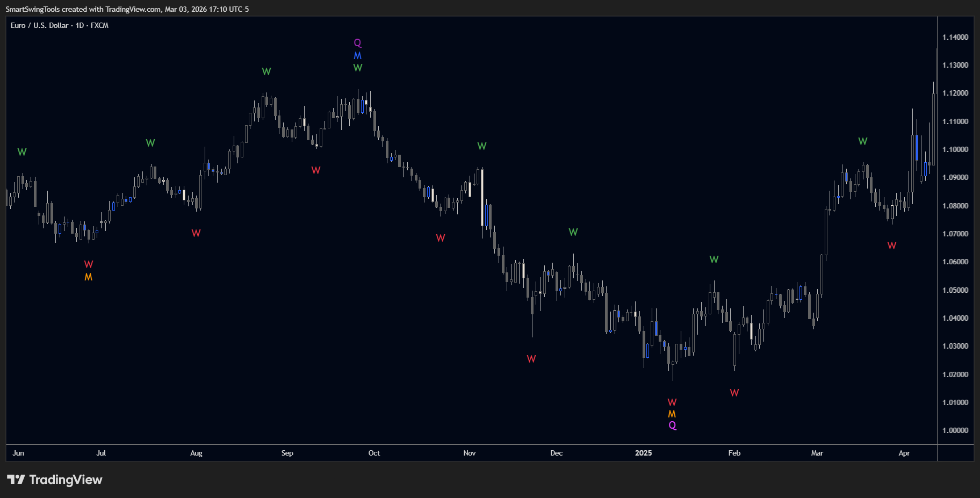Select the green W above the November high
This screenshot has width=980, height=498.
482,146
